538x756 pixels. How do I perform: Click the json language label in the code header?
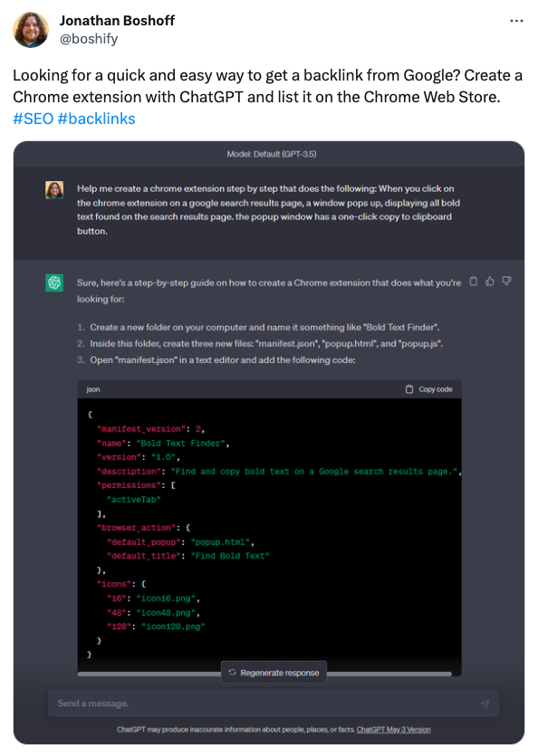click(93, 389)
